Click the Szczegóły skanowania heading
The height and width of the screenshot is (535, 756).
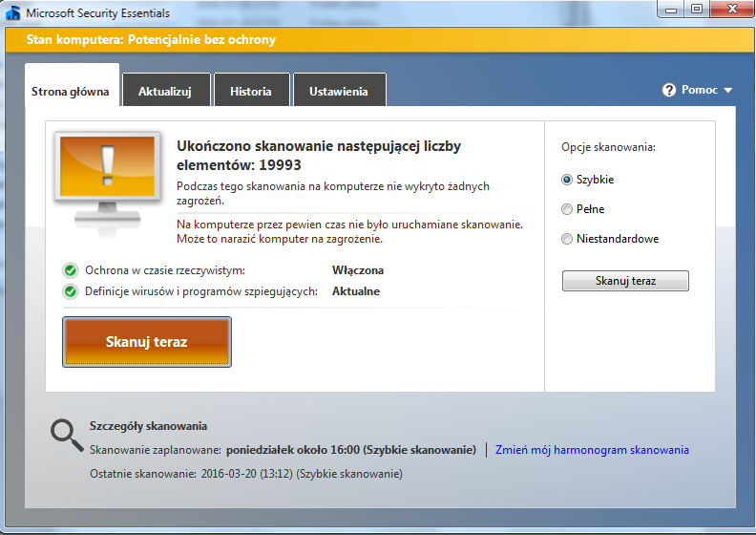click(148, 426)
